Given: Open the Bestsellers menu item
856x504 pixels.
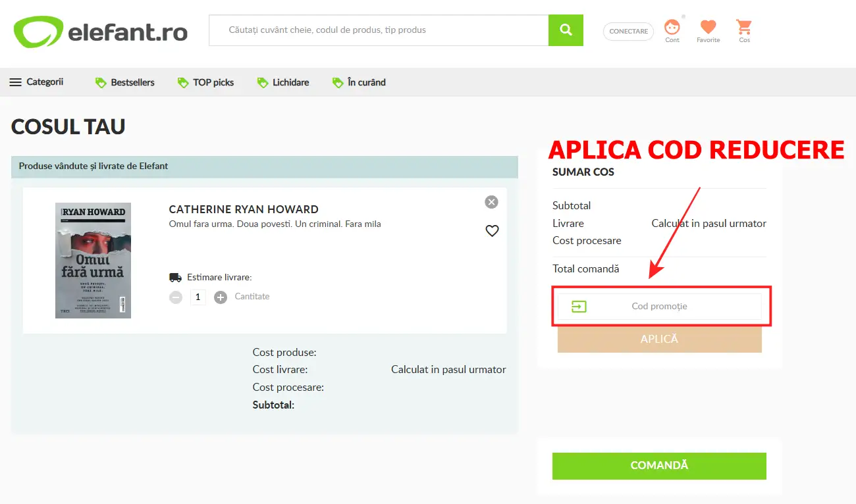Looking at the screenshot, I should tap(125, 82).
